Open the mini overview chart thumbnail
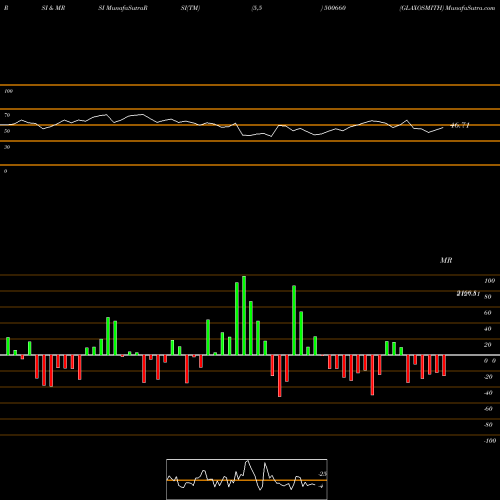The width and height of the screenshot is (500, 500). 247,479
